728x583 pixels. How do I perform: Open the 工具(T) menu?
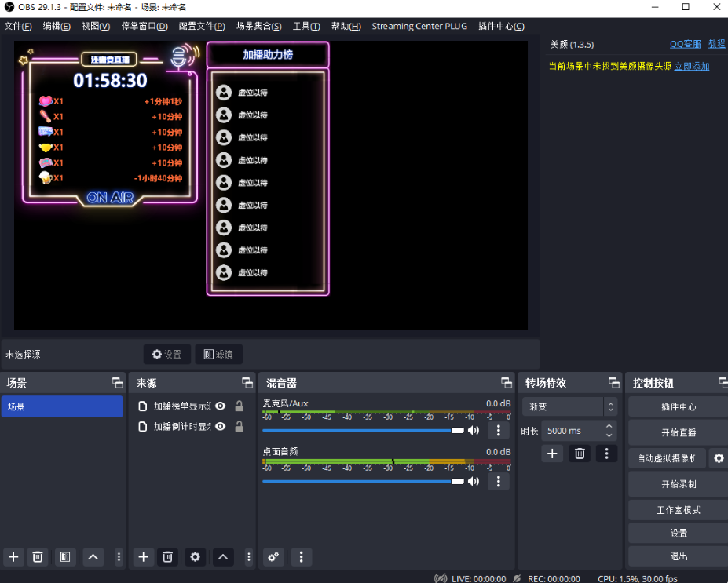[305, 26]
